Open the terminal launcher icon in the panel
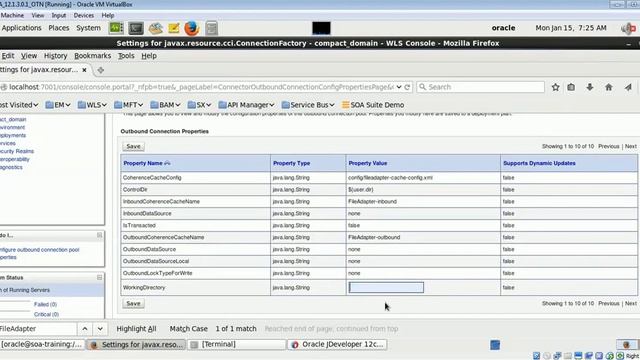Image resolution: width=640 pixels, height=360 pixels. coord(136,28)
